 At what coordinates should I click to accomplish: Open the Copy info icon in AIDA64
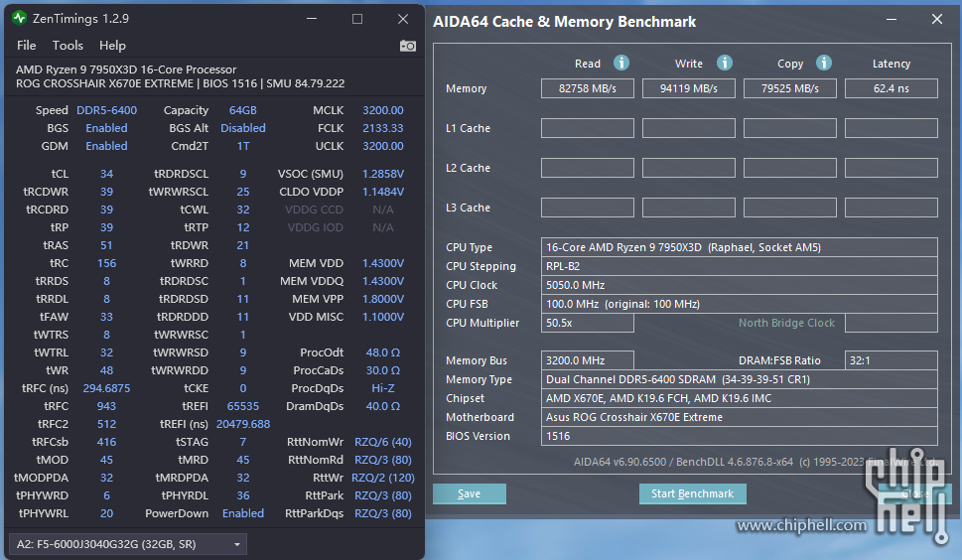[823, 63]
